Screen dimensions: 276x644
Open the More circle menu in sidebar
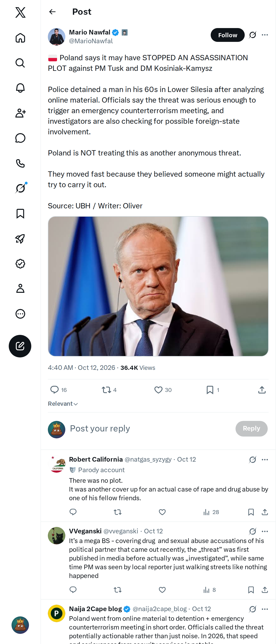[20, 314]
